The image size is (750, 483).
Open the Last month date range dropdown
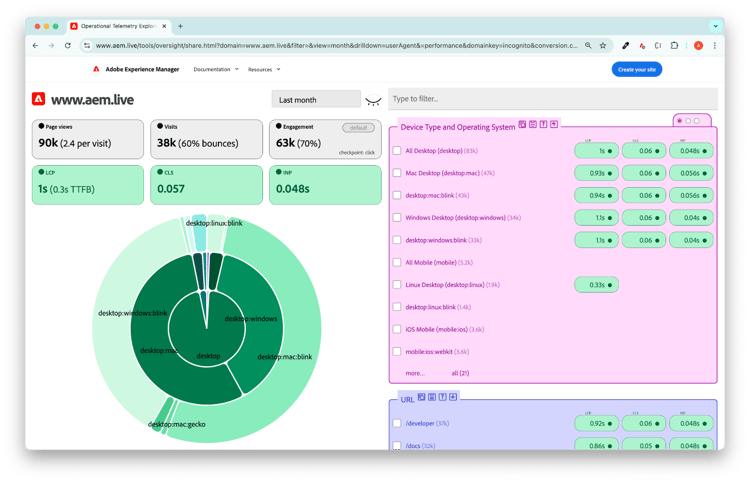[315, 100]
